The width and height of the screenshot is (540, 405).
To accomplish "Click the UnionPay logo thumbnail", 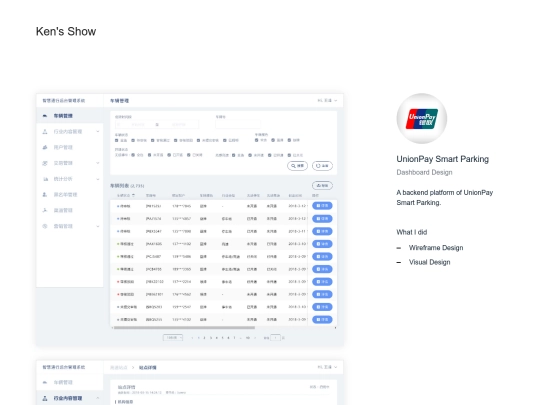I will pyautogui.click(x=422, y=118).
